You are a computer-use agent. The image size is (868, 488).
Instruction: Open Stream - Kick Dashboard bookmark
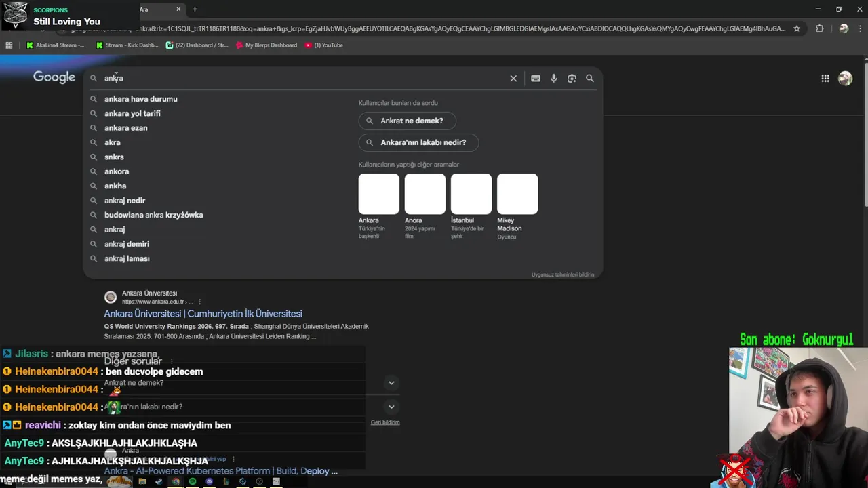(x=127, y=45)
